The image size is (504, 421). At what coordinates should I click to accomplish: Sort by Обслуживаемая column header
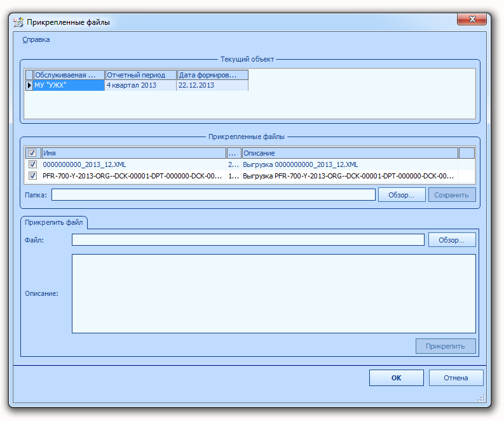[69, 75]
